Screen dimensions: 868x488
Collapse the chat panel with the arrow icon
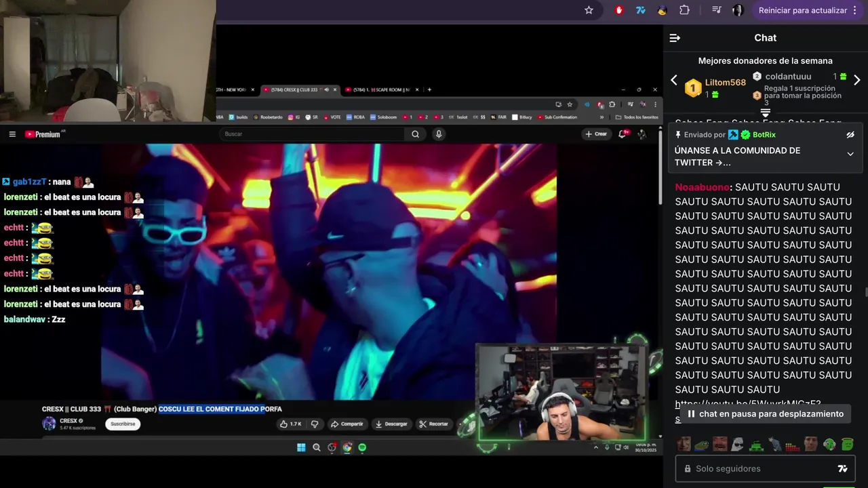675,38
